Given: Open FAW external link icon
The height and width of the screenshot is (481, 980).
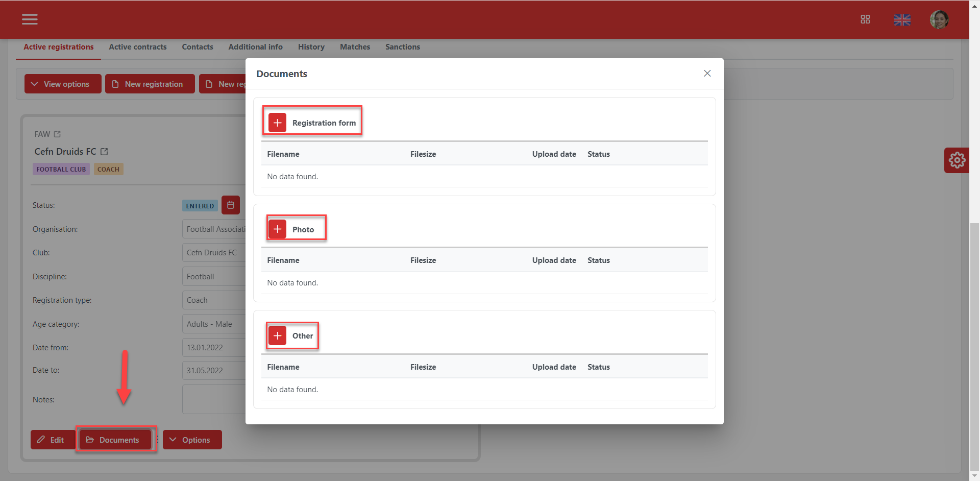Looking at the screenshot, I should 57,134.
